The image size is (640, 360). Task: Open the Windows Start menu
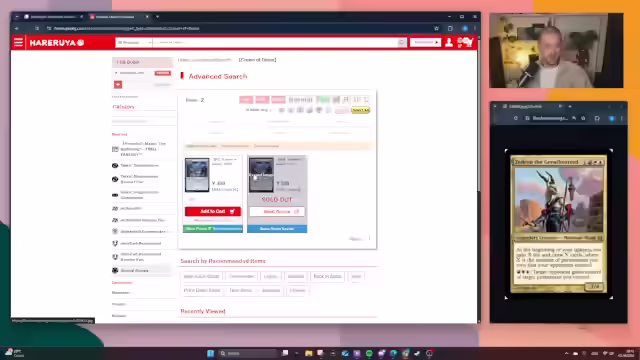211,353
